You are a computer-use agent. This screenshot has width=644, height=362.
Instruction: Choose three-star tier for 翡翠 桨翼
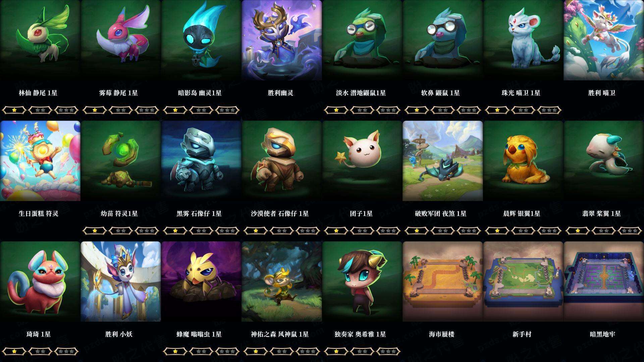(630, 231)
